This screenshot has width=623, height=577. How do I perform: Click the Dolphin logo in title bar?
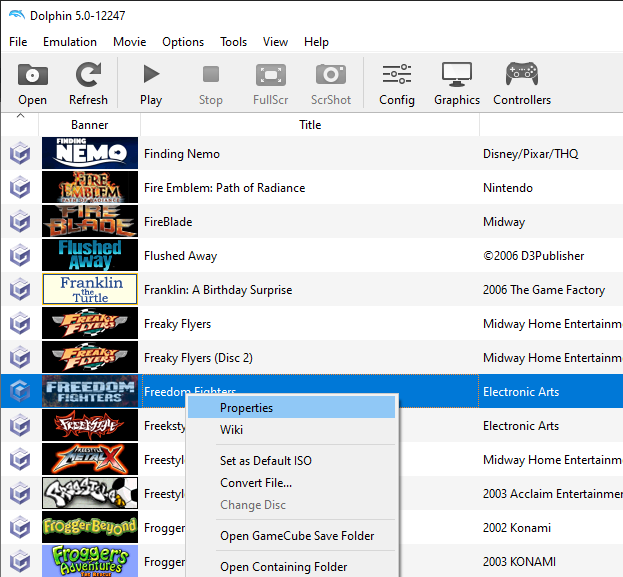pyautogui.click(x=17, y=15)
